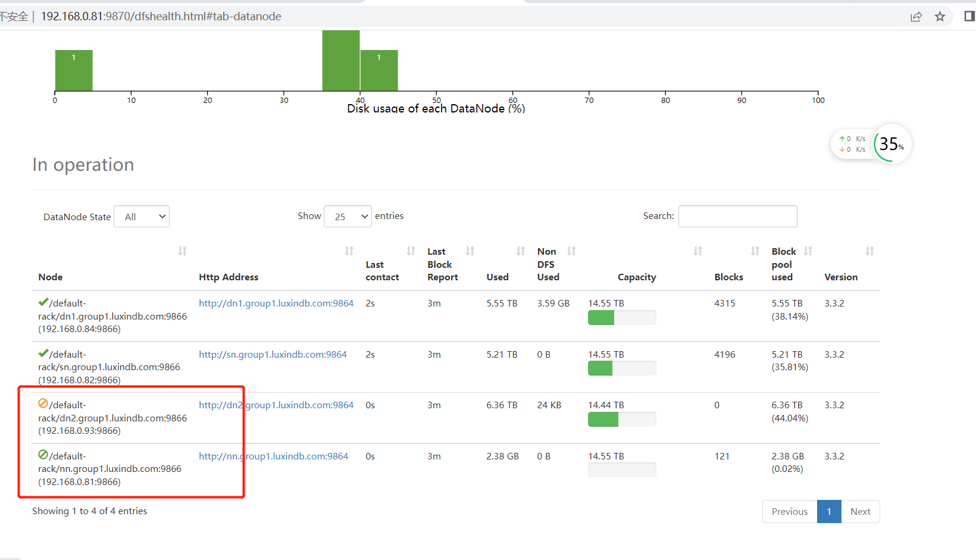This screenshot has width=976, height=560.
Task: Click capacity value 14.44 TB
Action: (x=606, y=405)
